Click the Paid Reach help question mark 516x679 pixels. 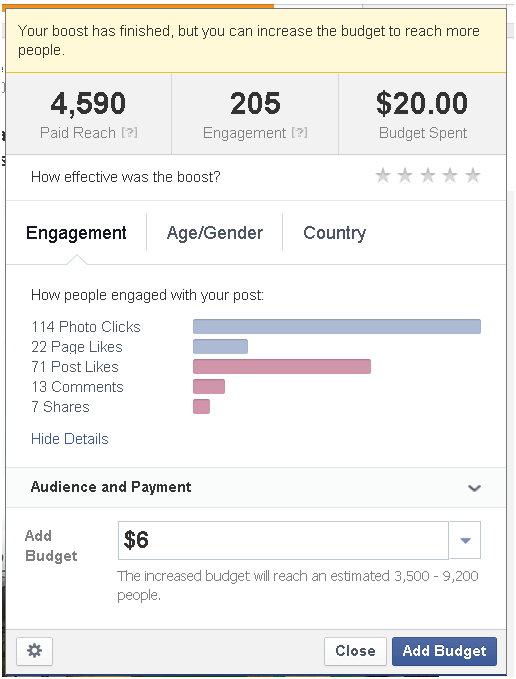pos(129,133)
